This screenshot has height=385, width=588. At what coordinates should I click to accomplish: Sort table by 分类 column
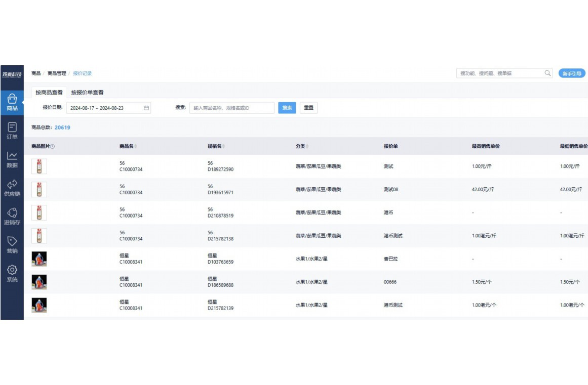coord(307,147)
